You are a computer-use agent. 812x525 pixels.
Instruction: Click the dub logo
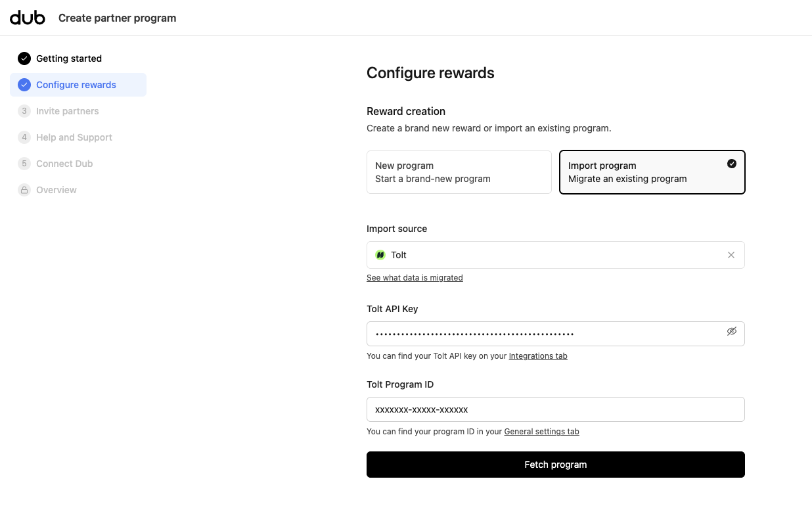click(28, 18)
